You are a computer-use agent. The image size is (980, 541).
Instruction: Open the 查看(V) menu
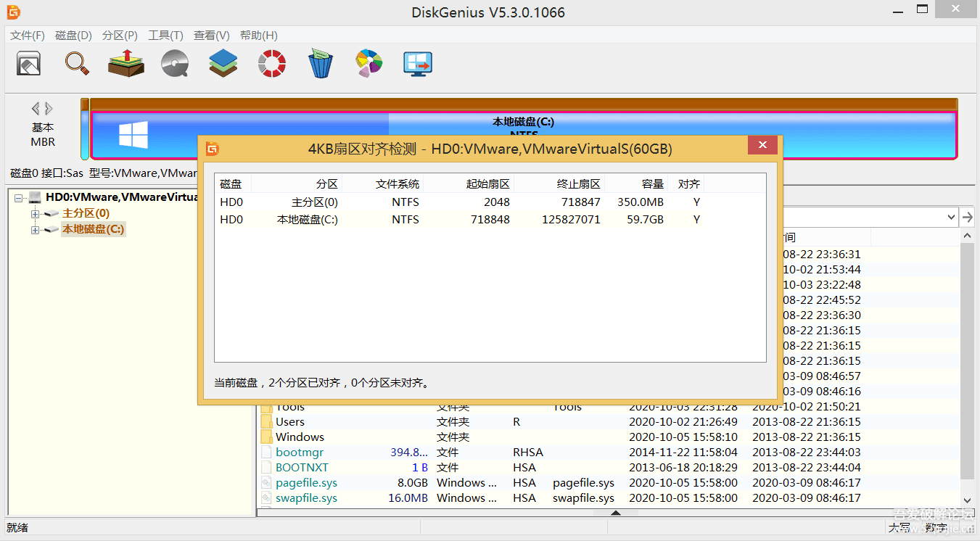(210, 35)
